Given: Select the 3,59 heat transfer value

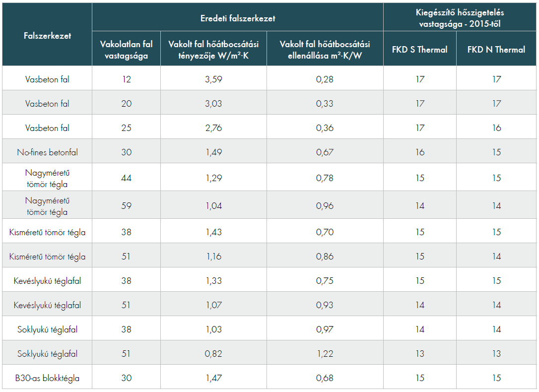Looking at the screenshot, I should click(213, 79).
